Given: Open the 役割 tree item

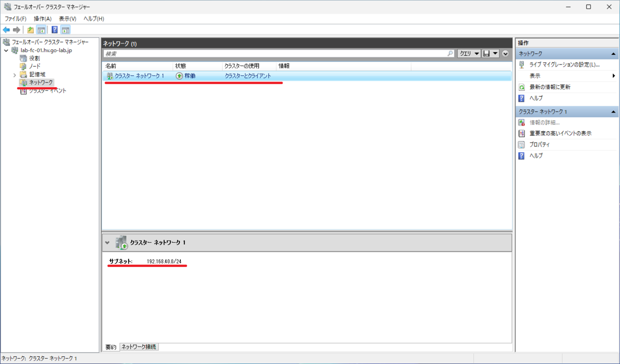Looking at the screenshot, I should pyautogui.click(x=34, y=58).
